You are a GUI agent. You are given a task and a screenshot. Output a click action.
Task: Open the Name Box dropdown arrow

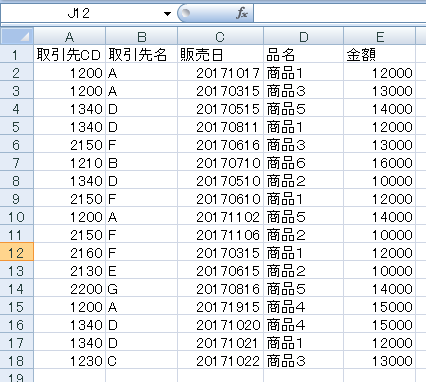[167, 14]
